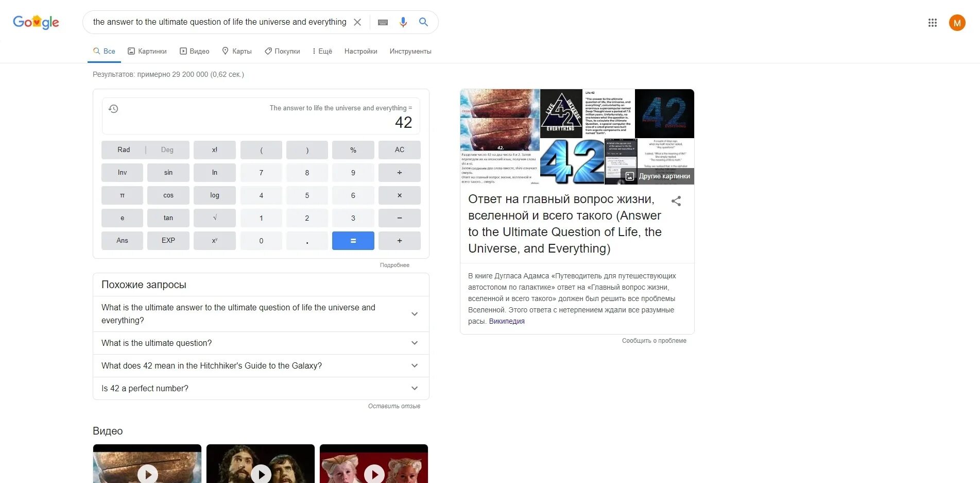Click the minus operator key
This screenshot has width=980, height=483.
[x=400, y=218]
